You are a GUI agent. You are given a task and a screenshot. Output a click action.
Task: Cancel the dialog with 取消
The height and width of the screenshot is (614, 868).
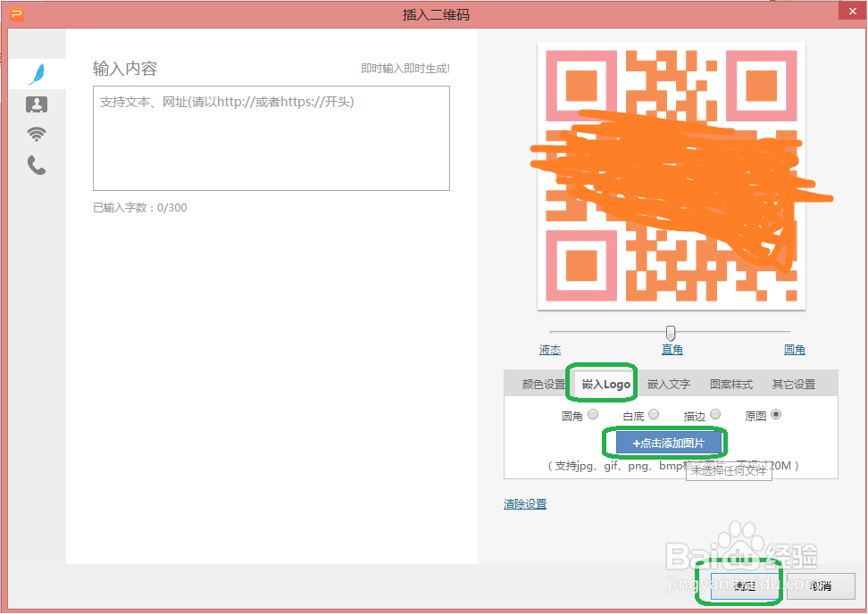[x=821, y=585]
